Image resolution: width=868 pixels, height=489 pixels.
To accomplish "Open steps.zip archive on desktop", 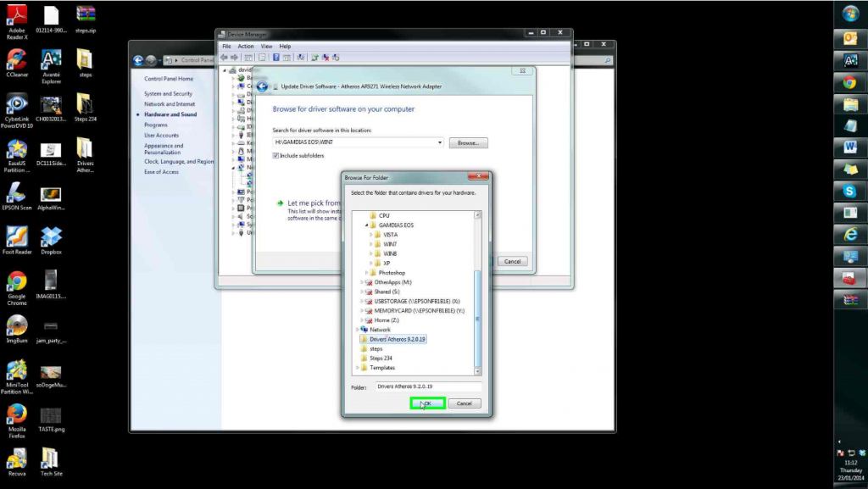I will click(86, 19).
